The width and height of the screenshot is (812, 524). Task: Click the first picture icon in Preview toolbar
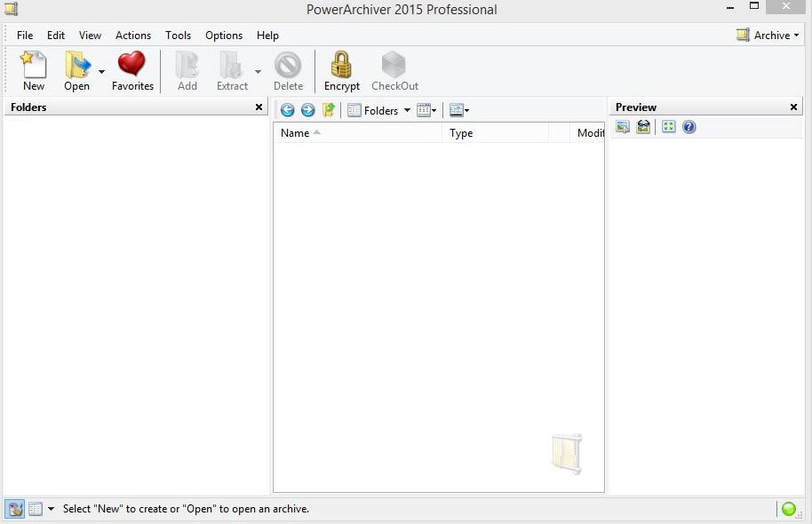coord(623,127)
